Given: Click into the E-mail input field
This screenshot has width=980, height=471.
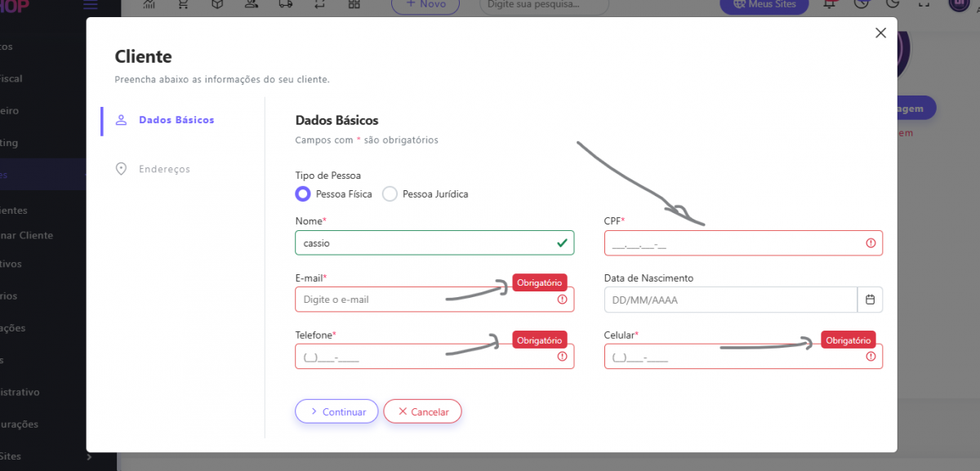Looking at the screenshot, I should click(x=425, y=300).
